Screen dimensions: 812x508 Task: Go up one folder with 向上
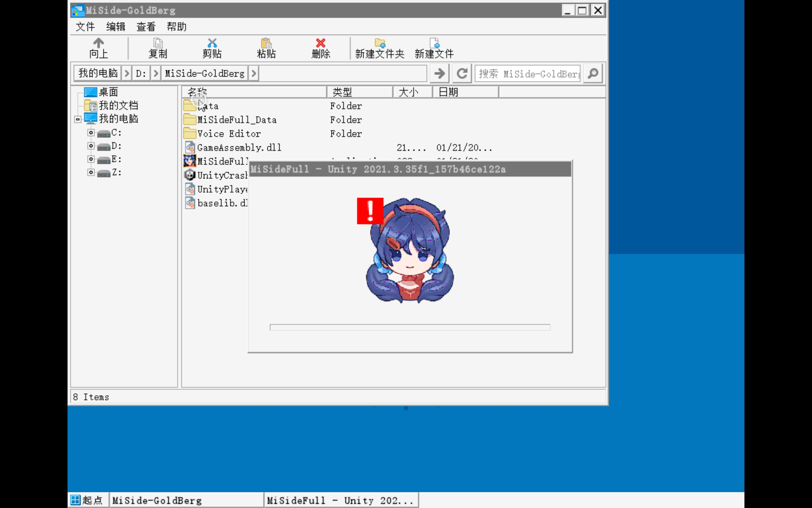98,48
